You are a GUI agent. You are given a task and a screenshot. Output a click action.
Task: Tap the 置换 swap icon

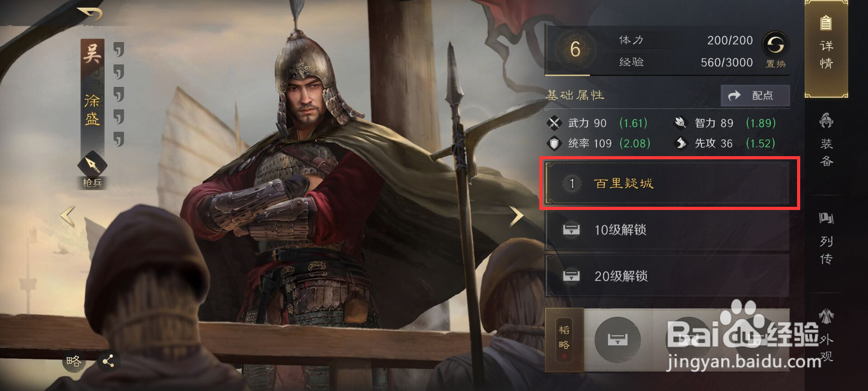pyautogui.click(x=776, y=45)
